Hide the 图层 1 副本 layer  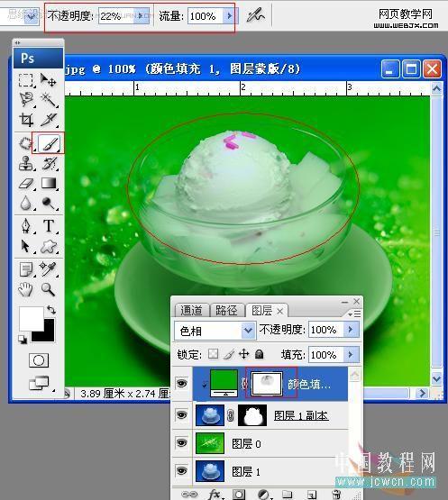pyautogui.click(x=182, y=414)
